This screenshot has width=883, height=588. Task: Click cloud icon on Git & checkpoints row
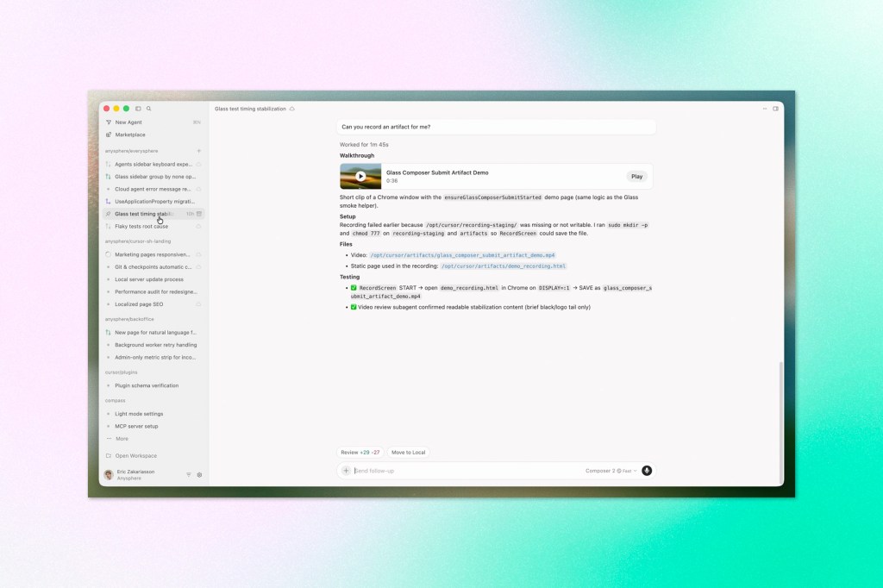[199, 267]
